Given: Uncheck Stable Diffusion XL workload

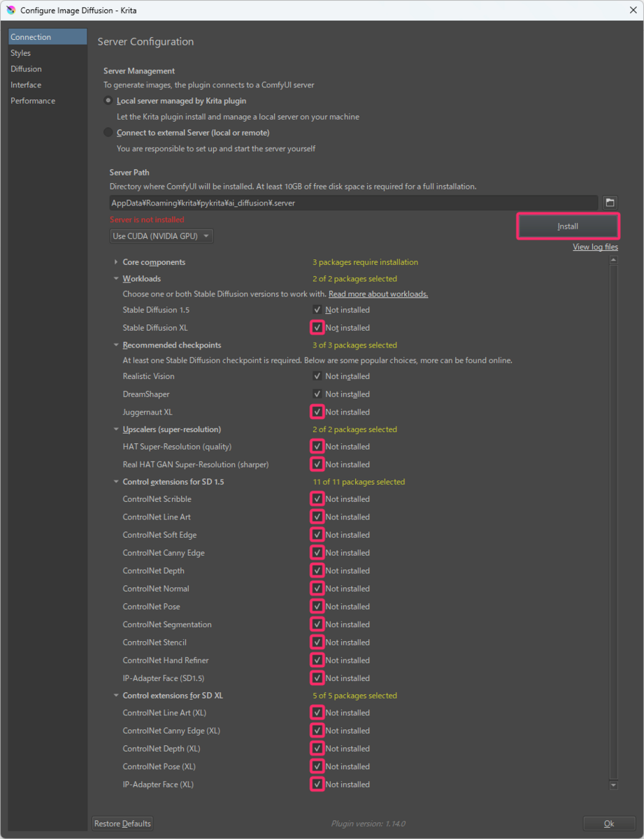Looking at the screenshot, I should click(x=317, y=327).
